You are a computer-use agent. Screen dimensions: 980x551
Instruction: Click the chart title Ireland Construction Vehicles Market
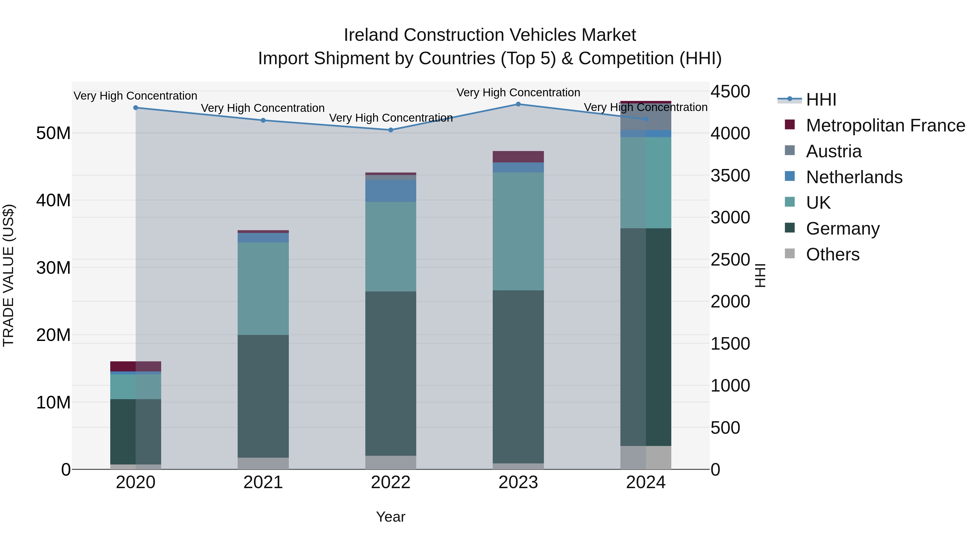click(490, 35)
